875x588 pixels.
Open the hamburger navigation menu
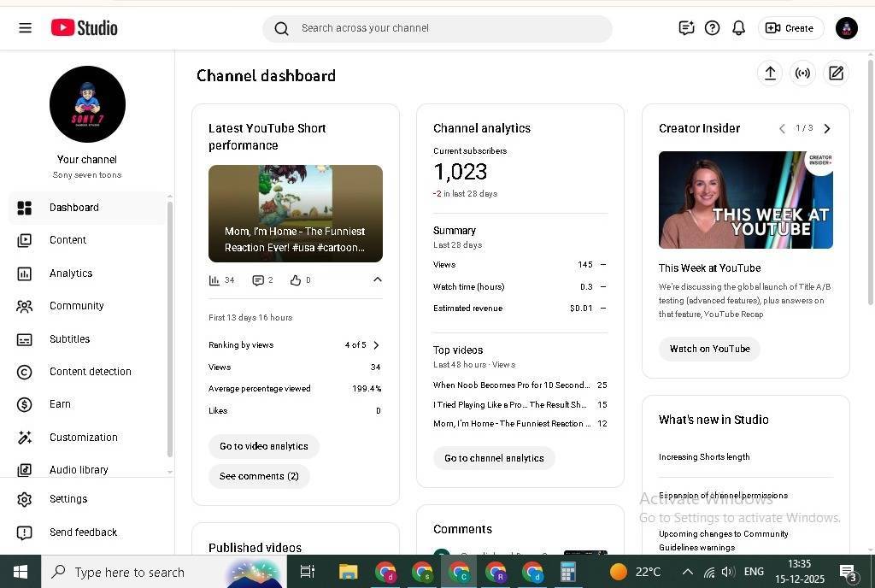coord(25,28)
